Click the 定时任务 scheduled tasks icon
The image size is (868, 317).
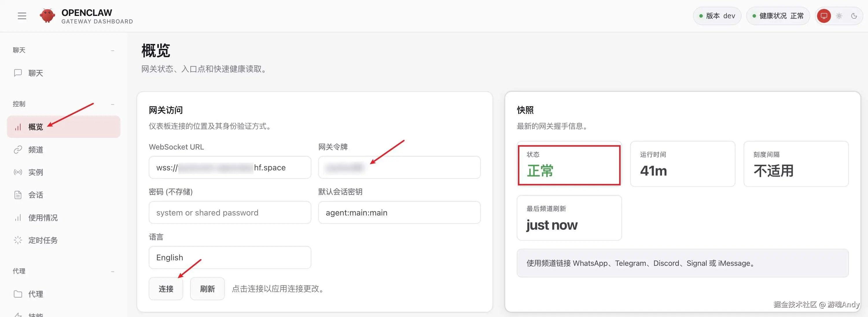[18, 240]
